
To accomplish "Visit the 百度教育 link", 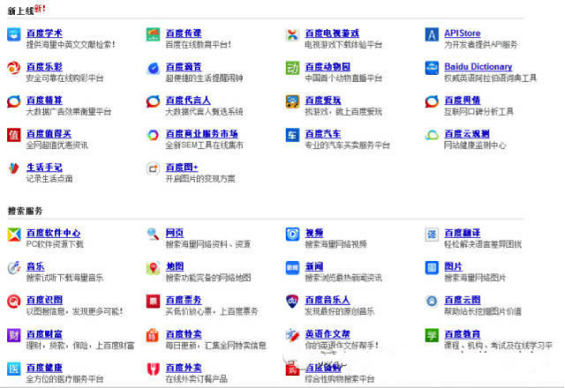I will coord(462,334).
